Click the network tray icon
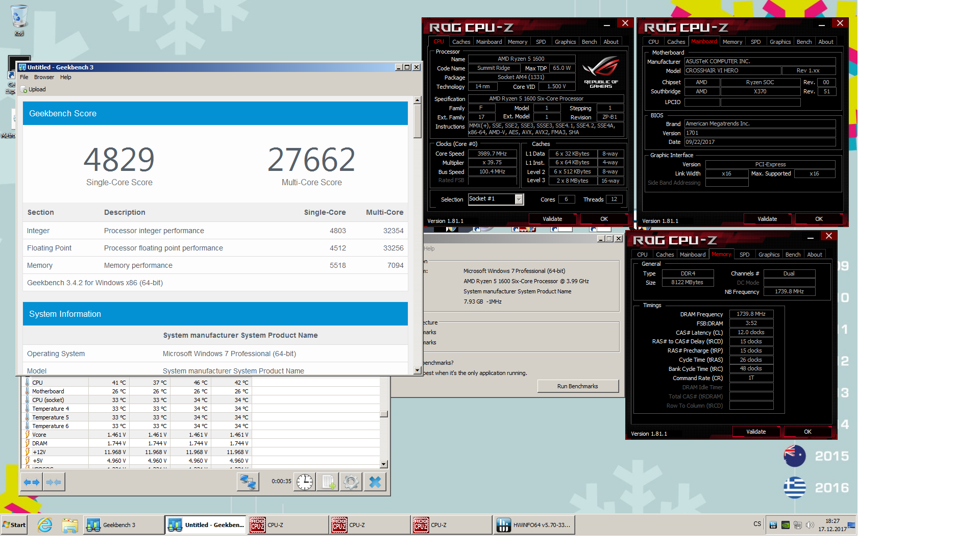This screenshot has height=551, width=980. 798,525
